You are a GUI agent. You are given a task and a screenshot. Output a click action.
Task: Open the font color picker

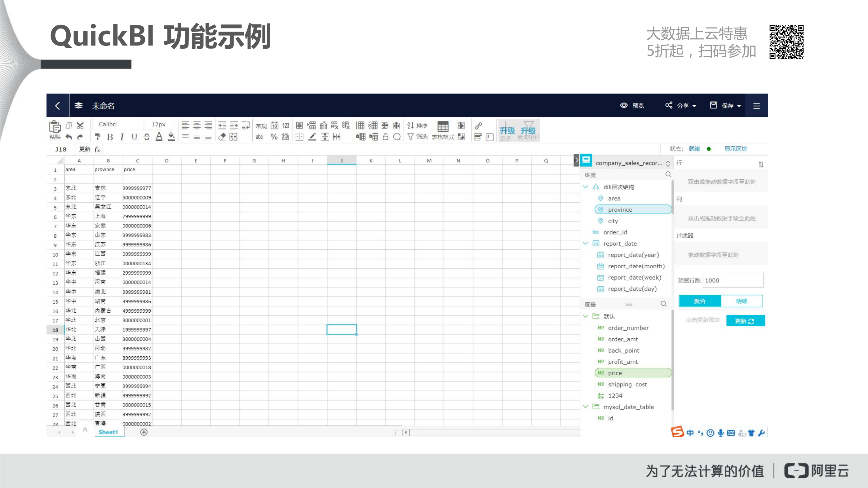159,136
